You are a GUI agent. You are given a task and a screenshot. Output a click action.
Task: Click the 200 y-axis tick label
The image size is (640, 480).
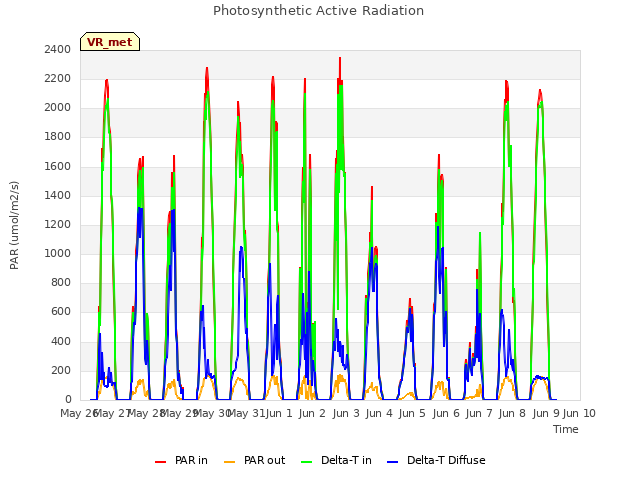61,370
